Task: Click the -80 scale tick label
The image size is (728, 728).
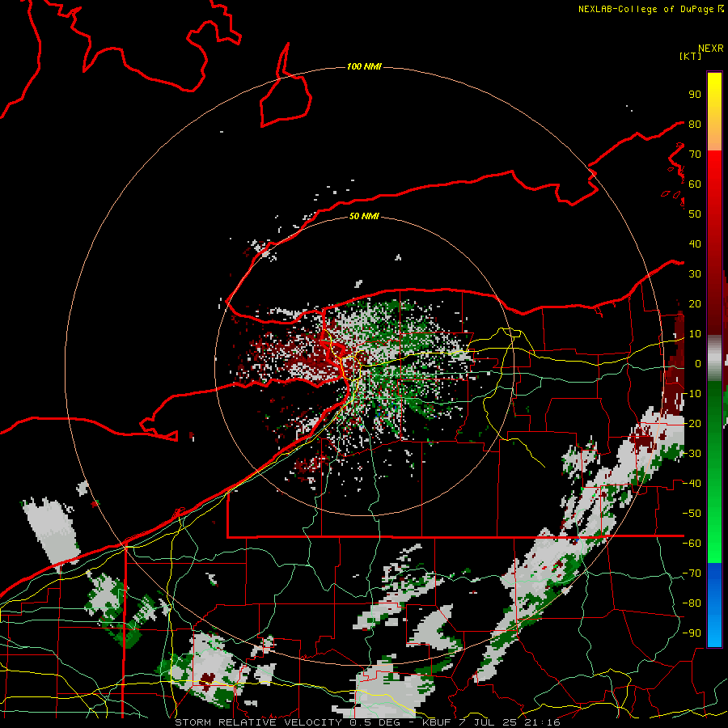Action: click(x=692, y=603)
